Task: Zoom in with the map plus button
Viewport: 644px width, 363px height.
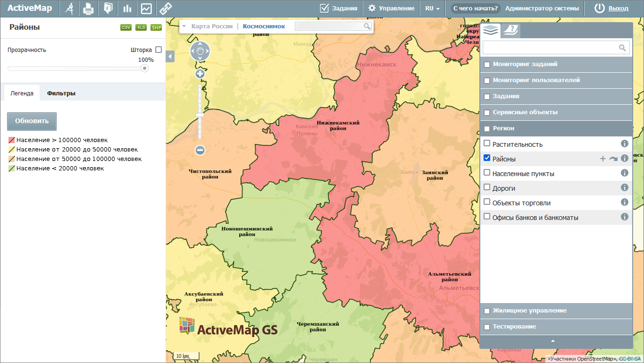Action: click(x=200, y=74)
